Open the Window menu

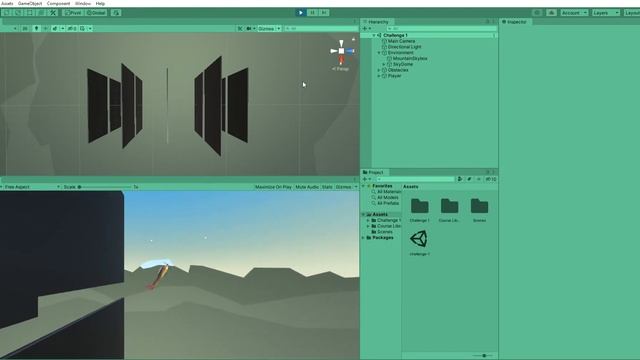(83, 3)
